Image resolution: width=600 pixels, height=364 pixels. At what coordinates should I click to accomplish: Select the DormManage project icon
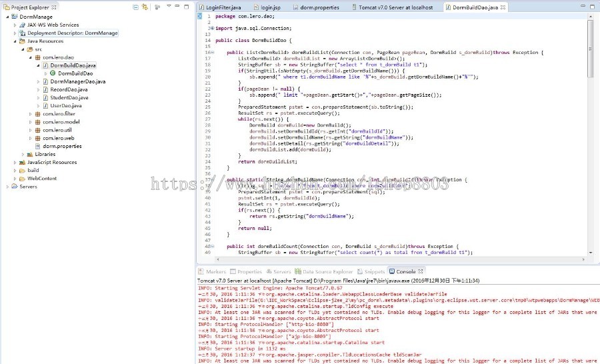point(15,17)
